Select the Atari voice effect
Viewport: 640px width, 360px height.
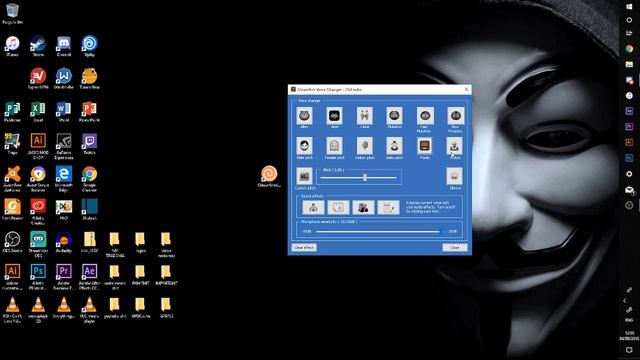(x=334, y=116)
